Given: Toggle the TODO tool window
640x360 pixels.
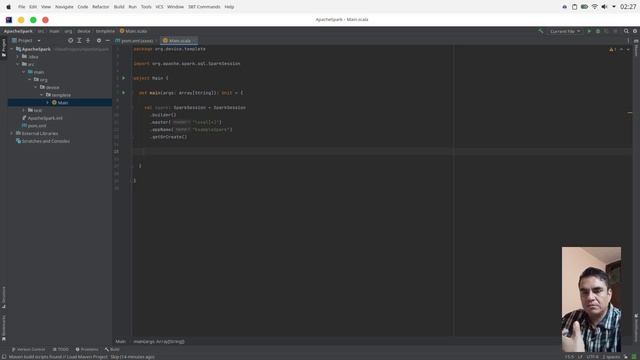Looking at the screenshot, I should [60, 349].
